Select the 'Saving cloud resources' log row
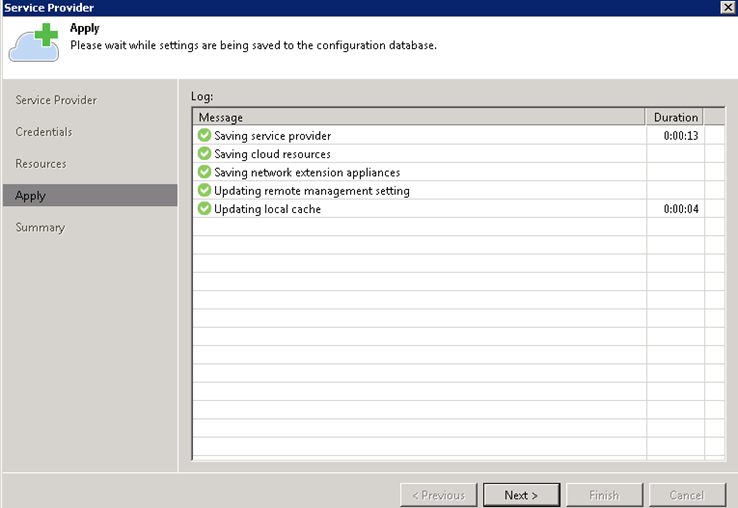Viewport: 738px width, 508px height. point(458,153)
